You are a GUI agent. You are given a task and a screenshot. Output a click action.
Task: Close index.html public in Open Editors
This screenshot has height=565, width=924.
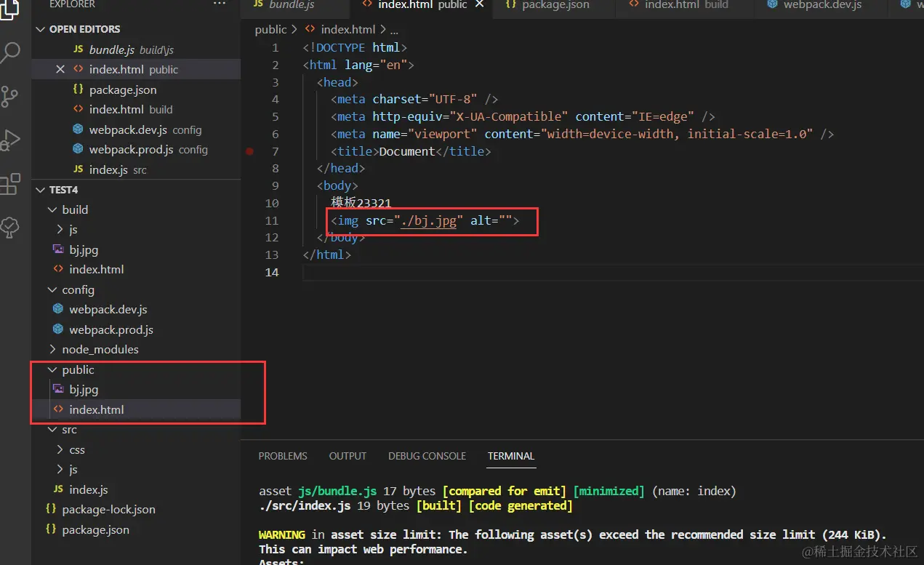(x=60, y=69)
